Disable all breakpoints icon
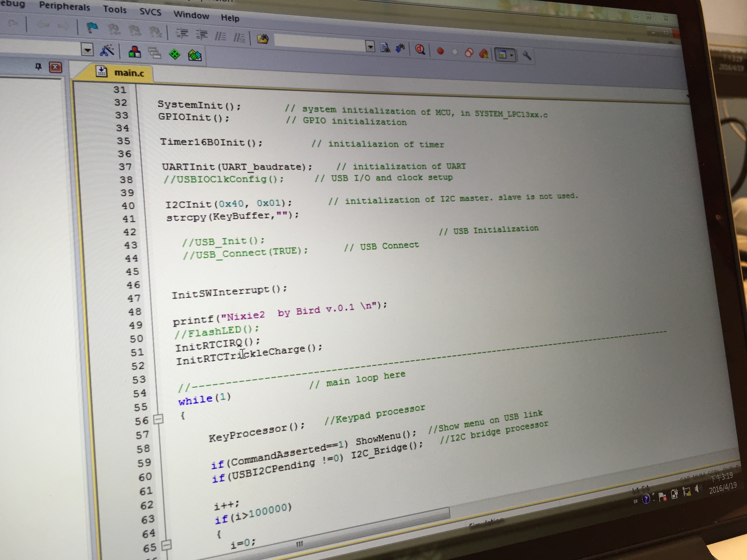Viewport: 747px width, 560px height. click(x=469, y=53)
